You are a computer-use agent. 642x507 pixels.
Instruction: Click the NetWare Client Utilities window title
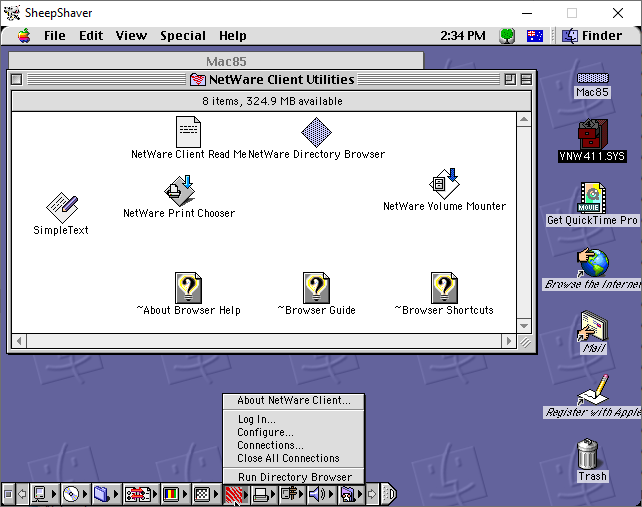click(x=282, y=79)
